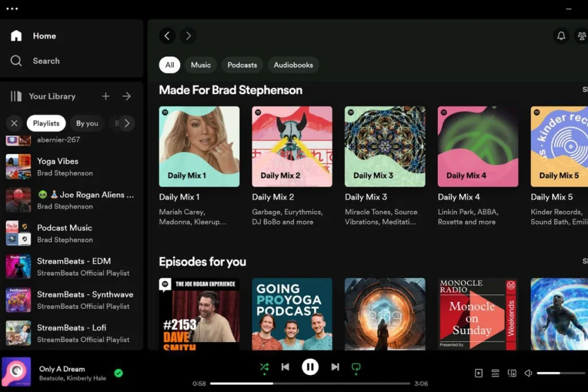
Task: Show more library filters chevron
Action: (127, 123)
